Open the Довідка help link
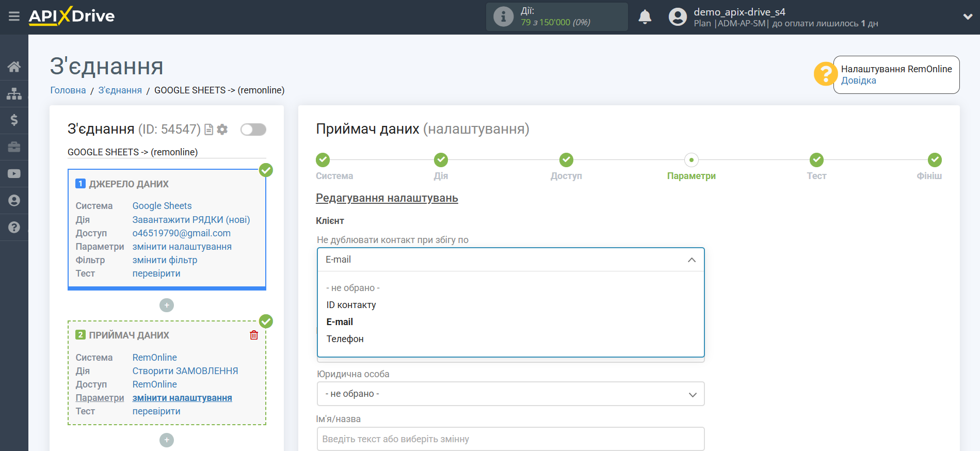The image size is (980, 451). [x=858, y=80]
